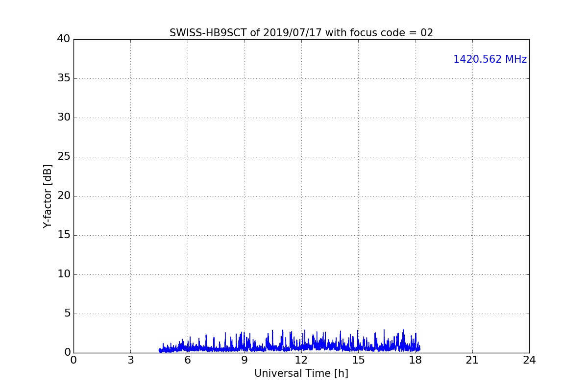Click the y-axis tick label 15
Image resolution: width=588 pixels, height=392 pixels.
(x=64, y=235)
